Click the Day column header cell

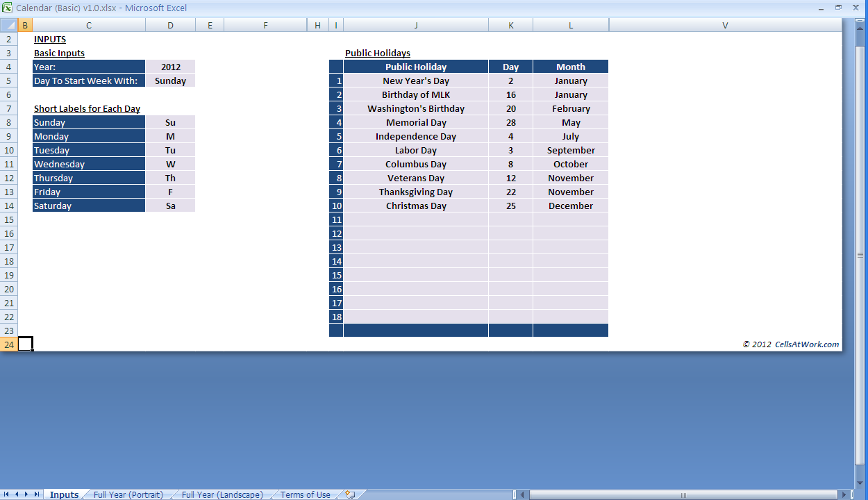tap(510, 67)
